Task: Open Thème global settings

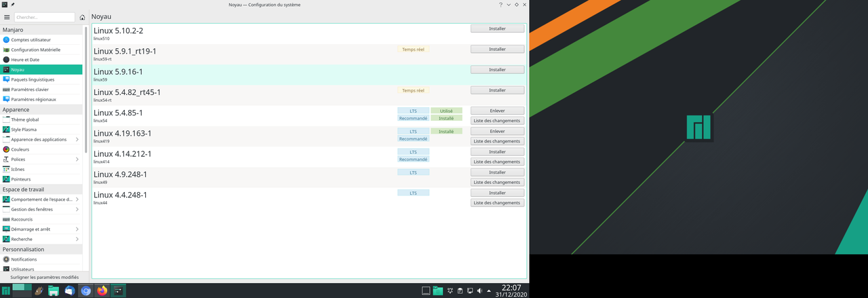Action: [41, 119]
